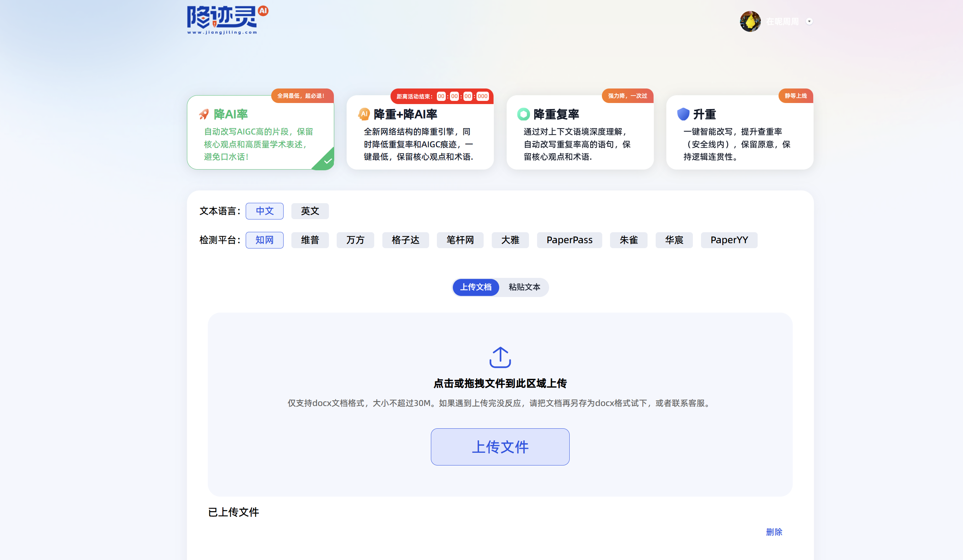
Task: Click the user avatar picture
Action: [750, 21]
